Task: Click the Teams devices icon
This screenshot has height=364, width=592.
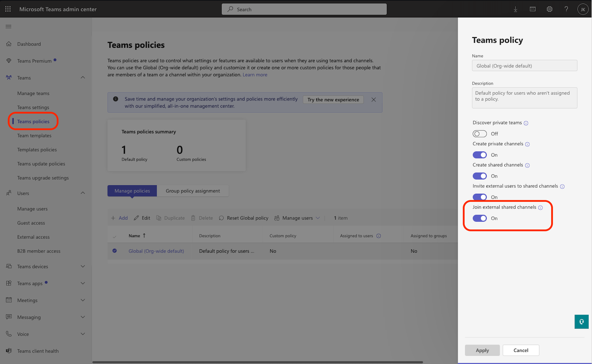Action: (x=9, y=266)
